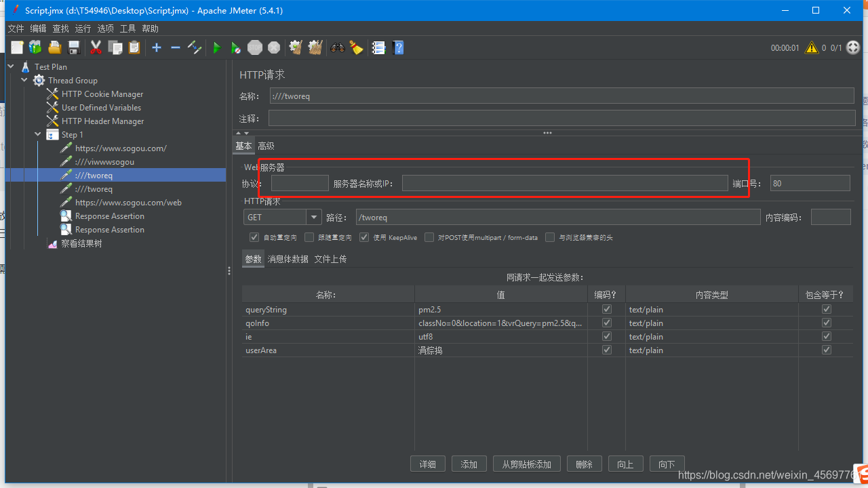Click the warning triangle log icon
Viewport: 868px width, 488px height.
click(x=811, y=47)
